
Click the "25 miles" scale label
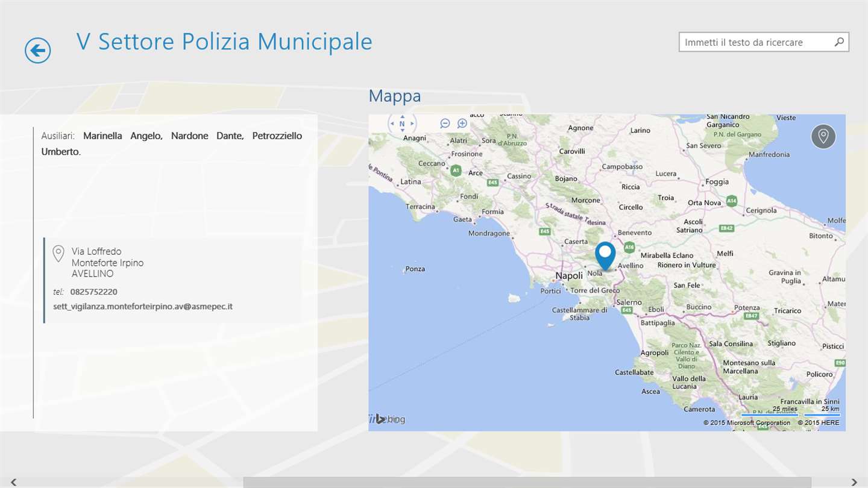(785, 410)
